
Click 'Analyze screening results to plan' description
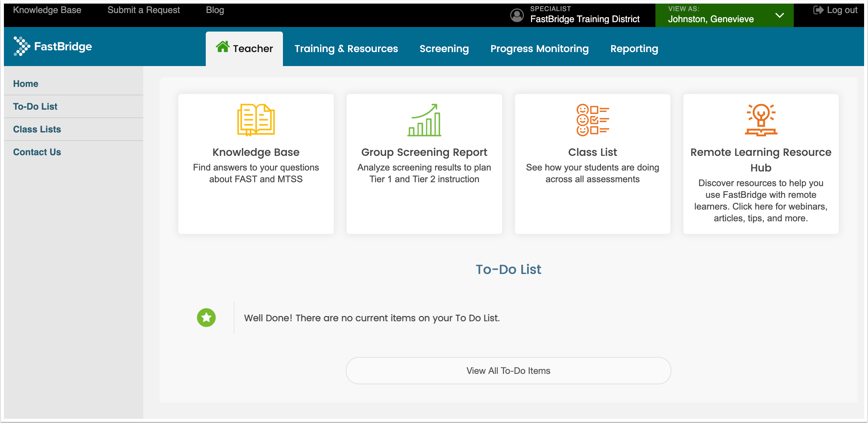click(x=424, y=173)
